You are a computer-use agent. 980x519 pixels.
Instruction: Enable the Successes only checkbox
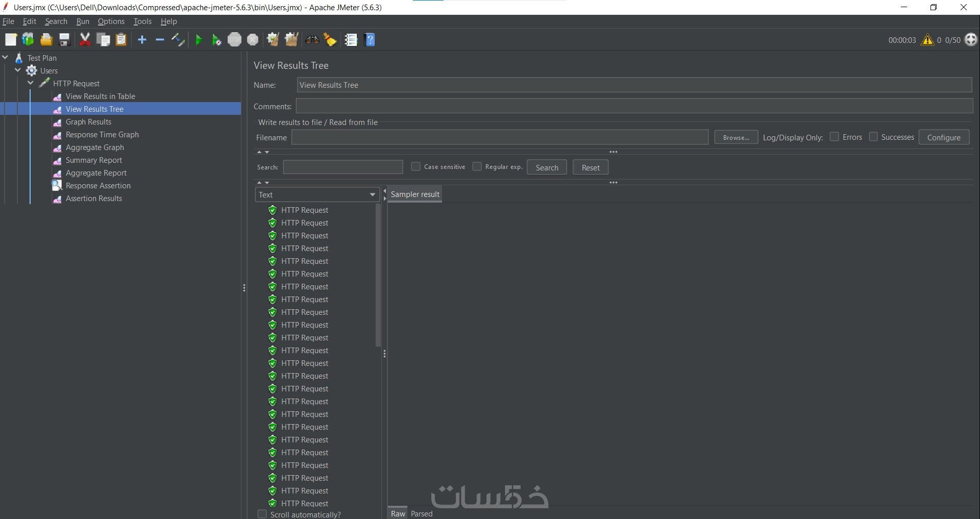(x=873, y=137)
